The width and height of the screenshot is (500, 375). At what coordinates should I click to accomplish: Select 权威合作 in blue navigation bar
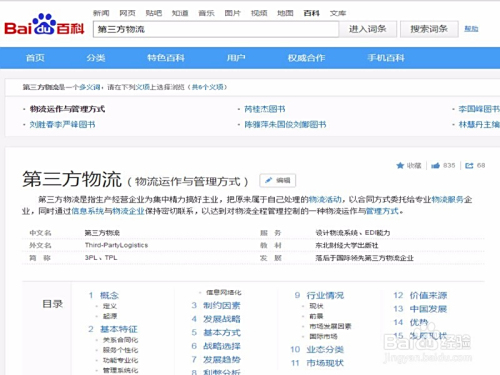pos(306,58)
